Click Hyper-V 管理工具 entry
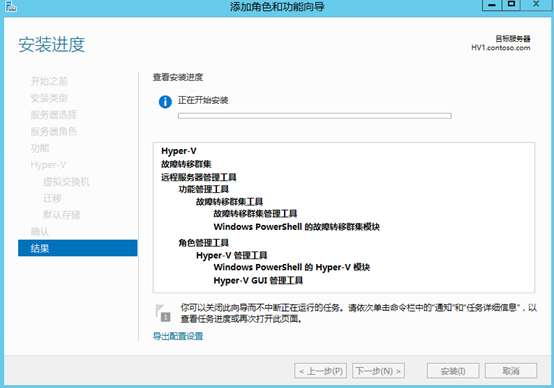554x388 pixels. pos(231,255)
